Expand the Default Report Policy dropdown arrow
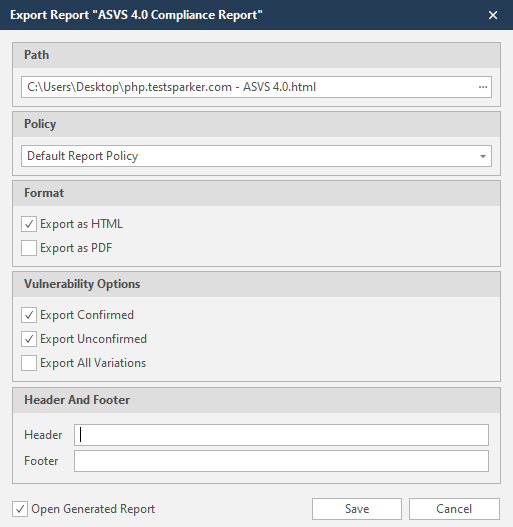513x527 pixels. [x=483, y=156]
